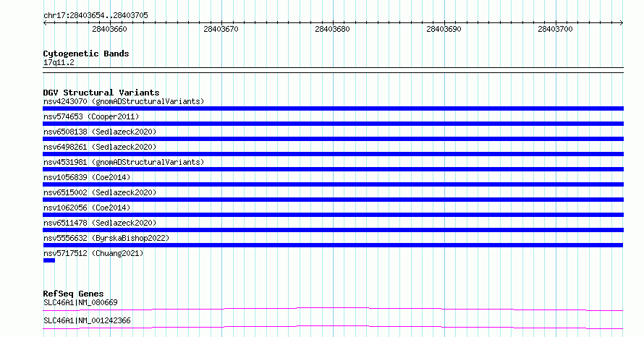Click ruler position label 28403660
Image resolution: width=644 pixels, height=337 pixels.
[110, 29]
